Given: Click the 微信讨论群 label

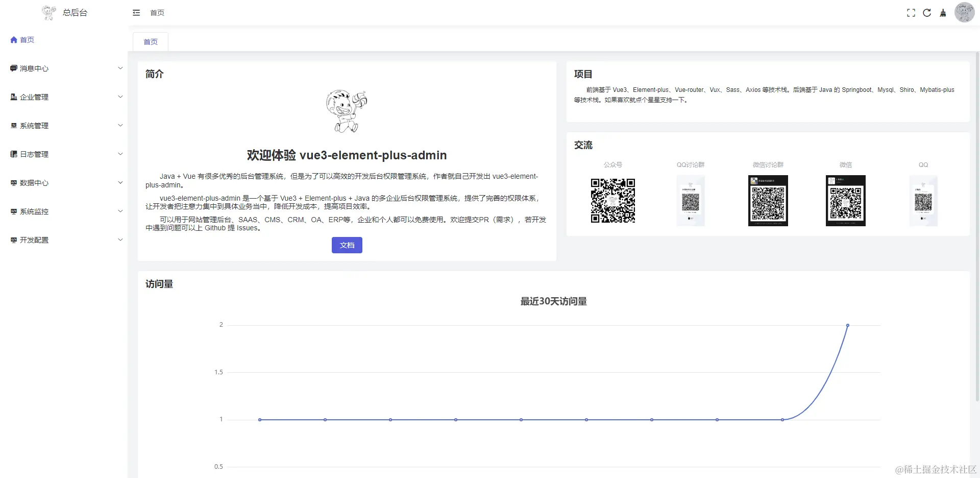Looking at the screenshot, I should pyautogui.click(x=768, y=165).
